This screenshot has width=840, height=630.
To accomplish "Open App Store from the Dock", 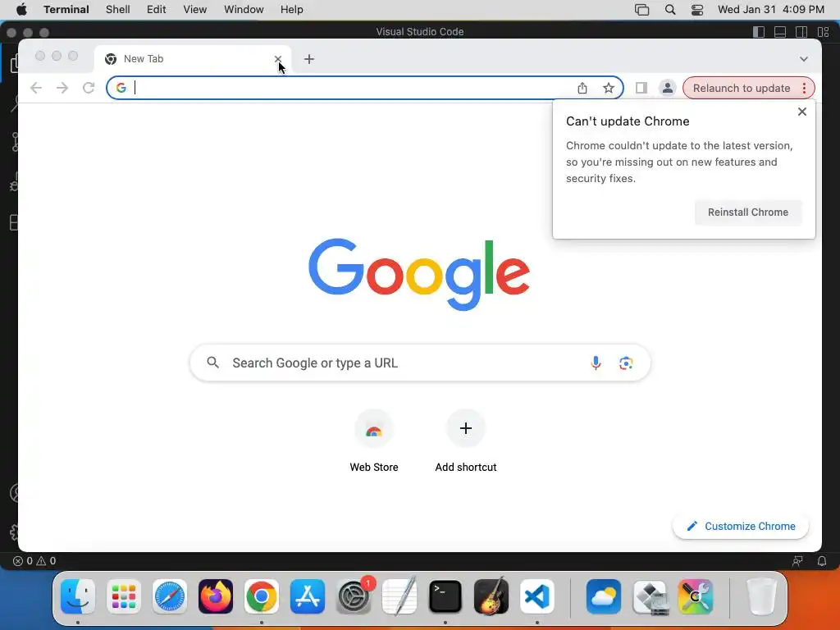I will pyautogui.click(x=308, y=596).
